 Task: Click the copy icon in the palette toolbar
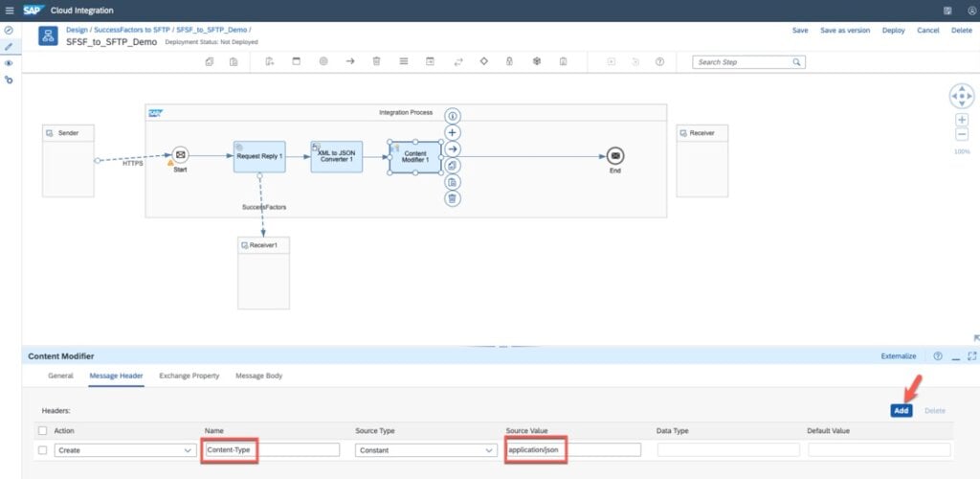pos(210,62)
